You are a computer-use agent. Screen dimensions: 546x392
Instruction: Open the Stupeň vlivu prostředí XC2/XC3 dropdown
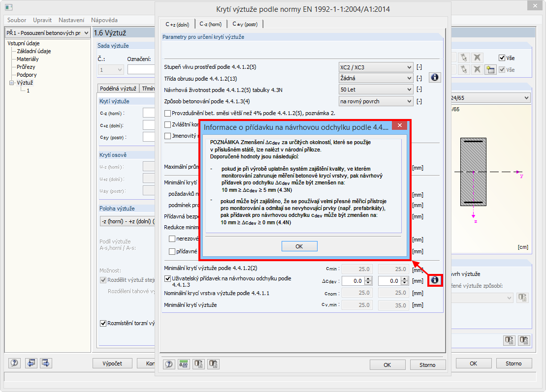click(x=376, y=67)
